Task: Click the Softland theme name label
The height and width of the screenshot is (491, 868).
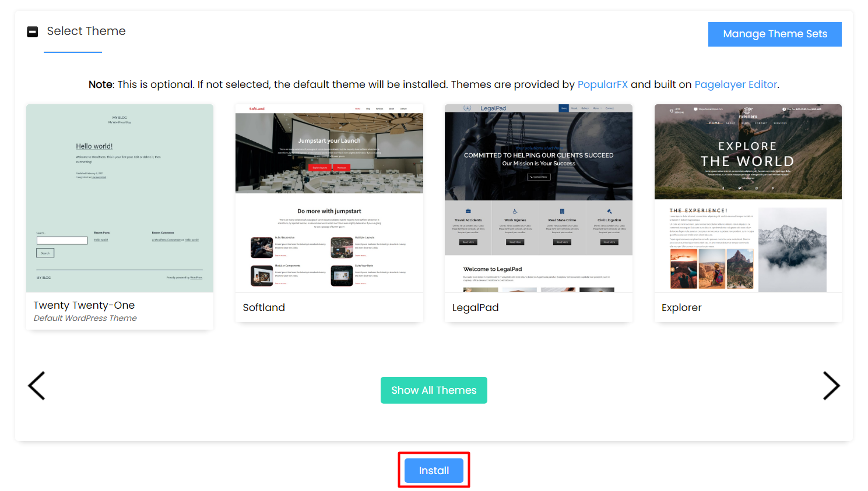Action: pos(263,308)
